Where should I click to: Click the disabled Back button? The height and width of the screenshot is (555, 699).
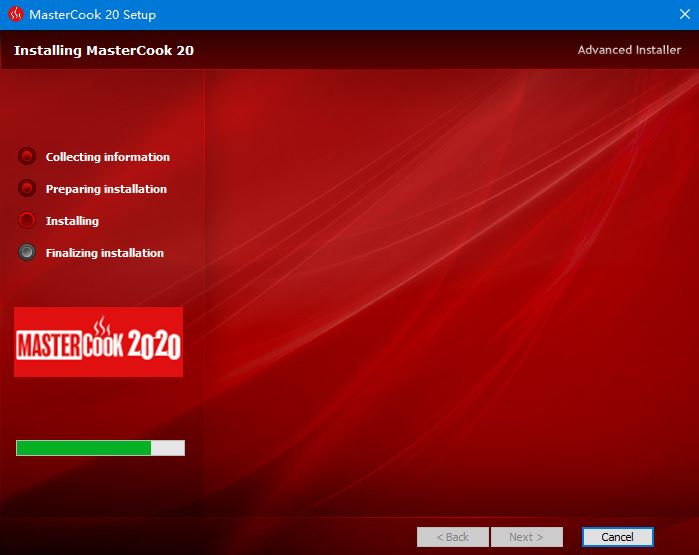coord(452,537)
